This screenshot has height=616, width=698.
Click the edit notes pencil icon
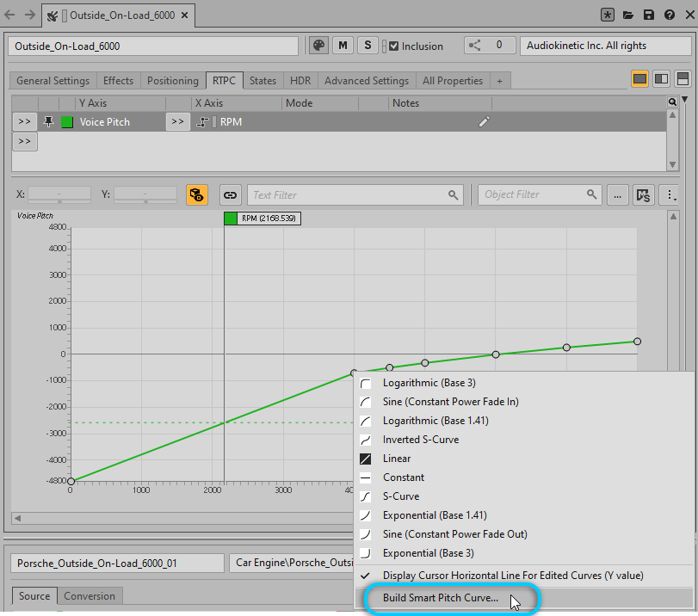coord(484,122)
